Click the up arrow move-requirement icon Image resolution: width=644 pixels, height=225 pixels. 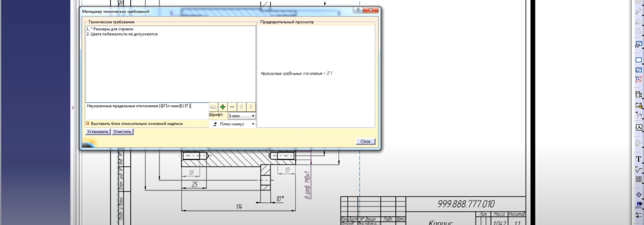click(242, 106)
